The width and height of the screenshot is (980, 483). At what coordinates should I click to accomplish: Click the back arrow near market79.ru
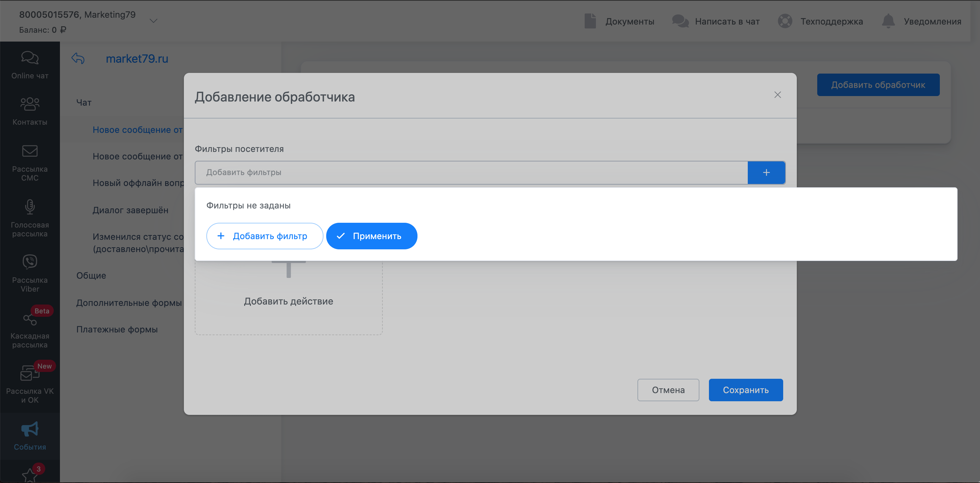coord(78,59)
